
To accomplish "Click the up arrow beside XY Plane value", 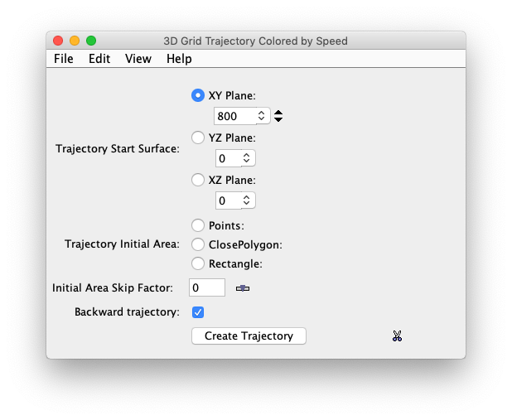I will pyautogui.click(x=278, y=113).
